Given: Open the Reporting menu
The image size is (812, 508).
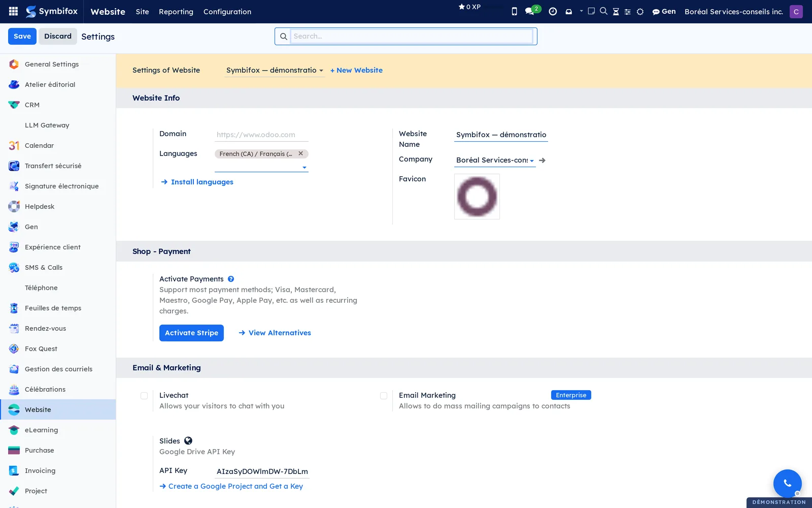Looking at the screenshot, I should (x=176, y=12).
